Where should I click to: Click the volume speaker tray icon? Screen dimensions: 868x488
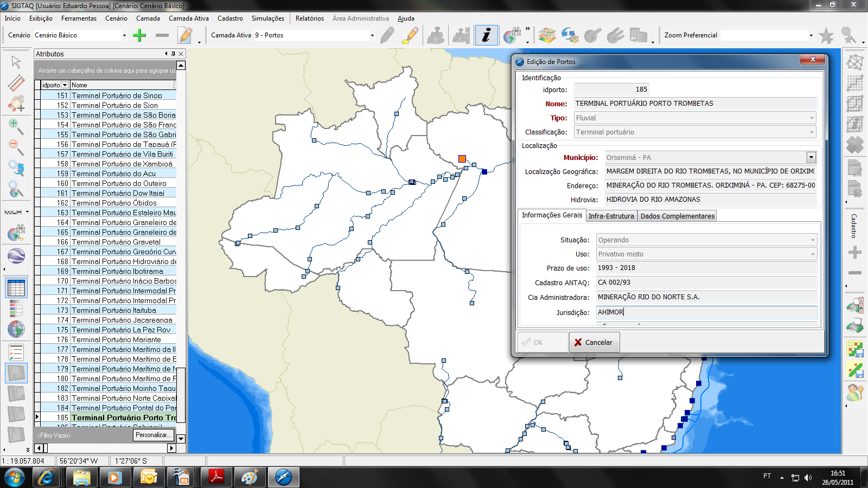(x=808, y=478)
